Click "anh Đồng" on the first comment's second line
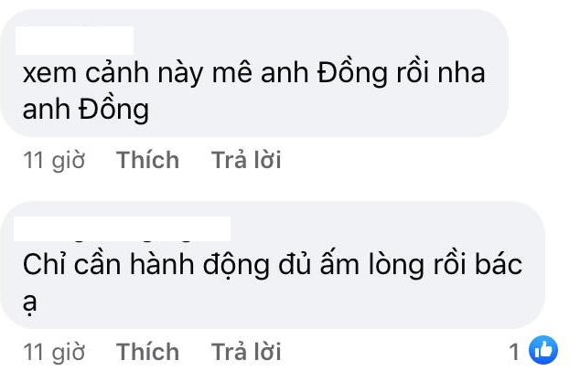The height and width of the screenshot is (392, 580). coord(88,110)
